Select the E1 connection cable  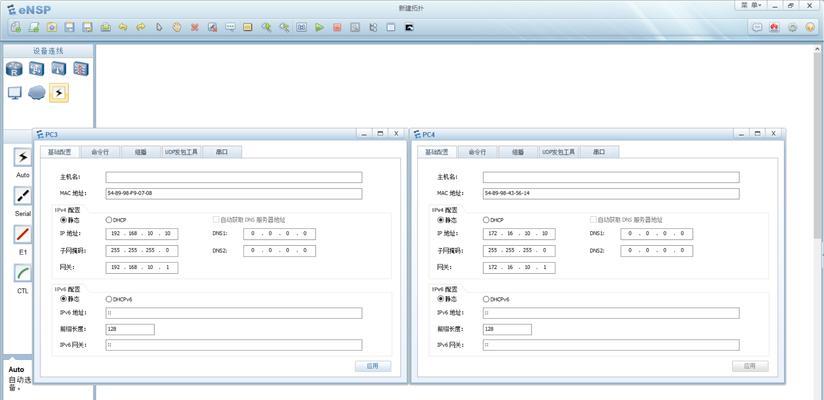tap(23, 234)
